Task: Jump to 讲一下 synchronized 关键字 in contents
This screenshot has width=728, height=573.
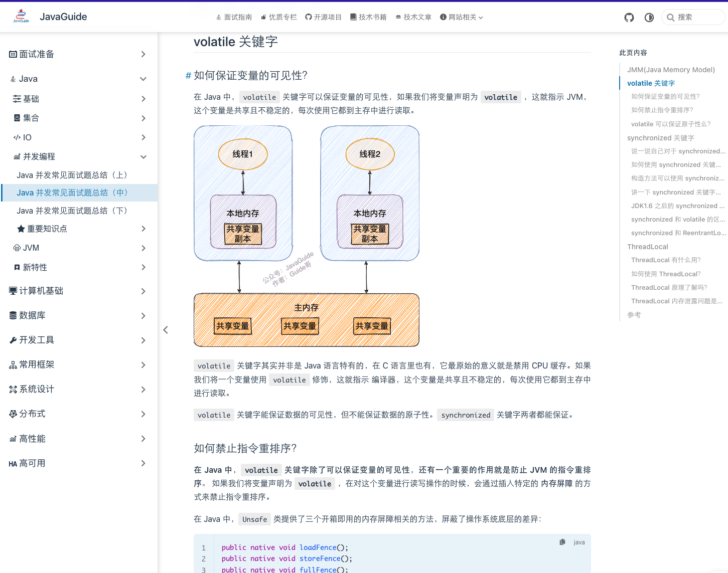Action: (x=676, y=192)
